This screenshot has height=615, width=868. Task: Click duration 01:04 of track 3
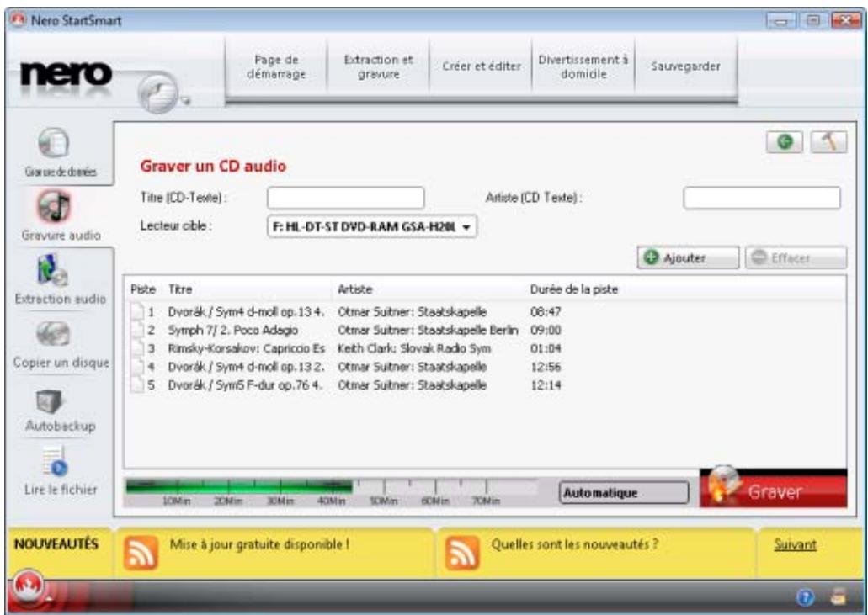[x=546, y=348]
